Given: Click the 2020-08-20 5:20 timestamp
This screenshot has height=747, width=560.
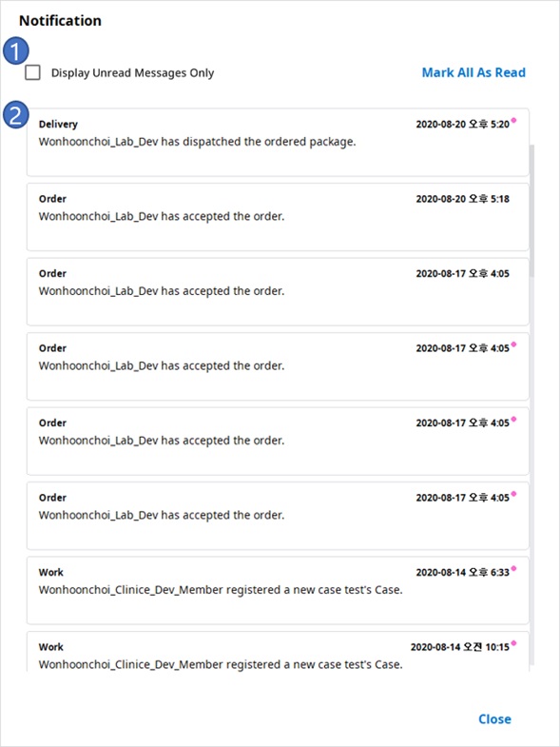Looking at the screenshot, I should [x=462, y=125].
